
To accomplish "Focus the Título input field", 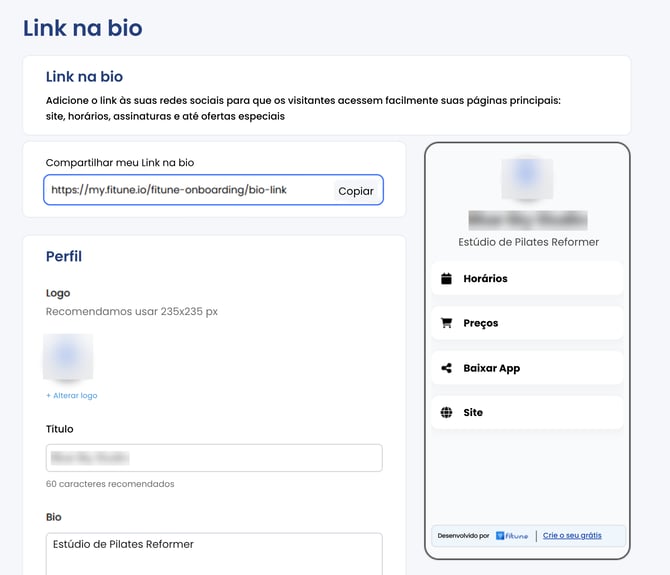I will coord(214,458).
